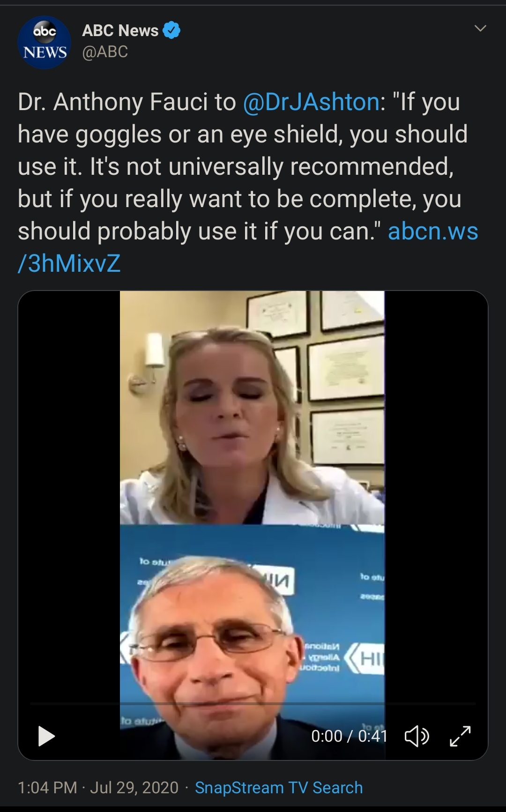506x812 pixels.
Task: Open the @DrJAshton mention link
Action: 312,102
